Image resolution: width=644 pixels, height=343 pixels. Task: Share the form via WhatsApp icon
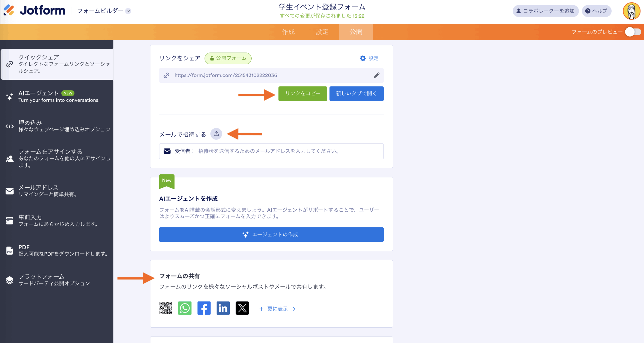pos(185,308)
